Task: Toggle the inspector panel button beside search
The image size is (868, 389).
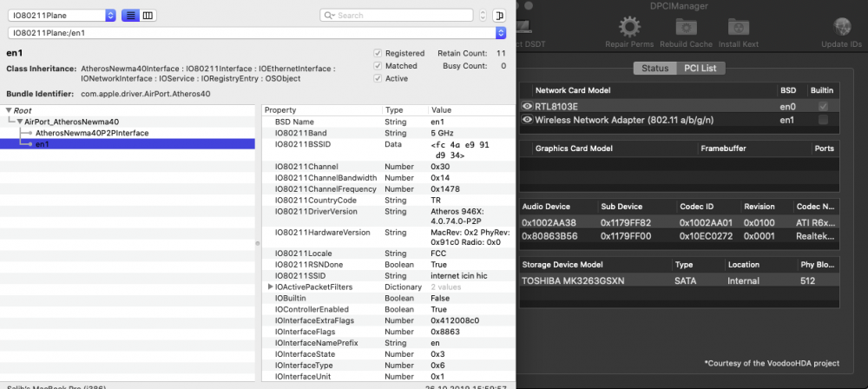Action: [499, 16]
